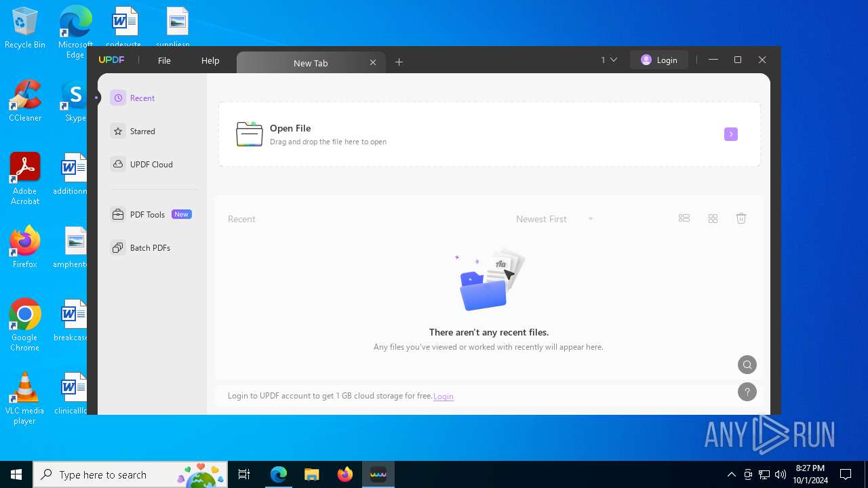Click the Windows Start button
Screen dimensions: 868x488
tap(16, 474)
